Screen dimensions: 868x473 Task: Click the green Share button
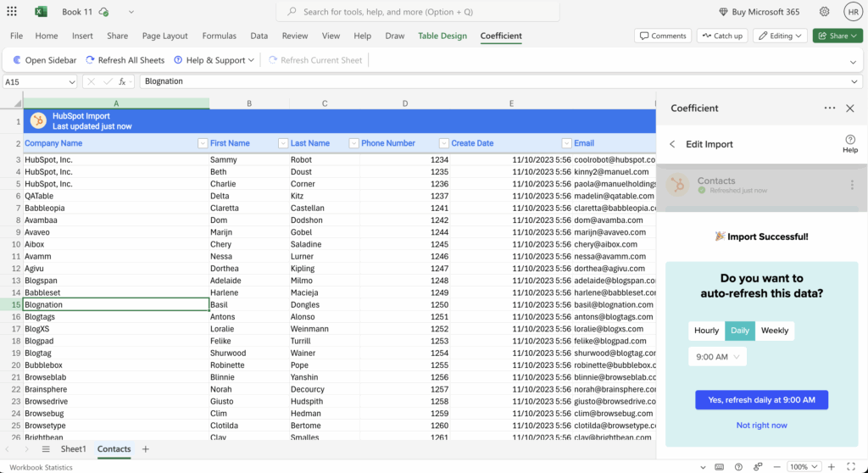(837, 36)
